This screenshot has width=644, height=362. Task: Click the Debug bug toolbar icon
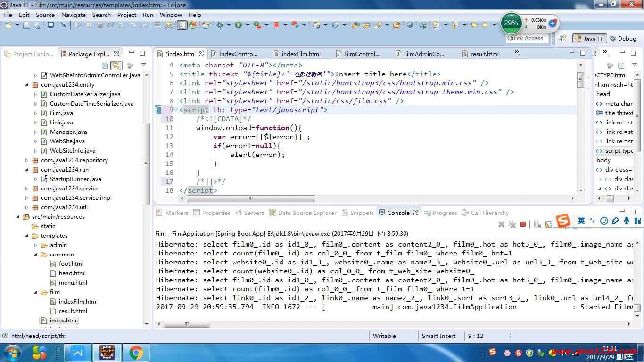pos(220,25)
